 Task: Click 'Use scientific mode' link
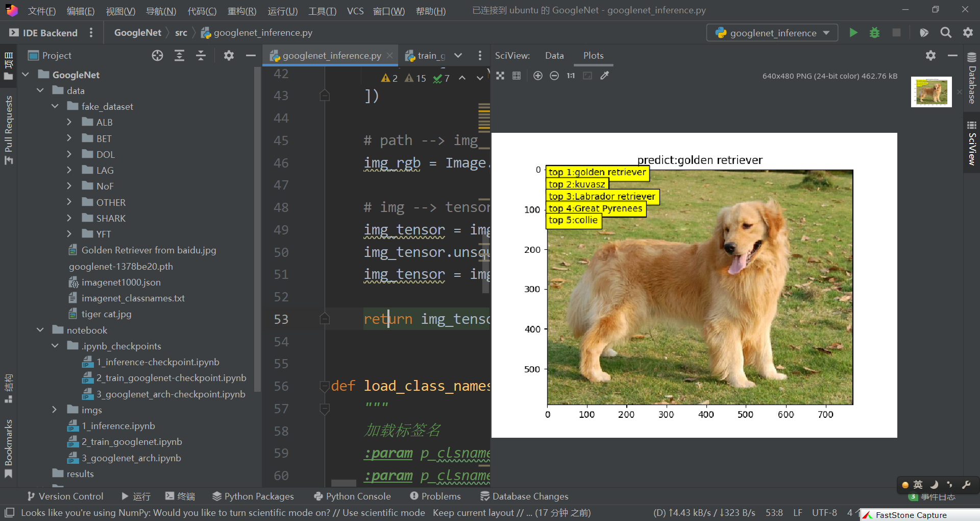(x=383, y=512)
